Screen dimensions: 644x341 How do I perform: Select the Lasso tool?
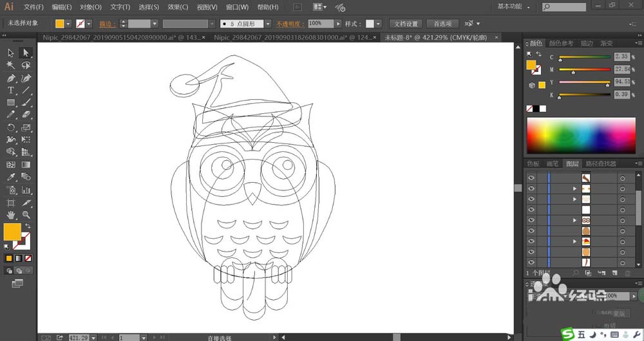[26, 65]
